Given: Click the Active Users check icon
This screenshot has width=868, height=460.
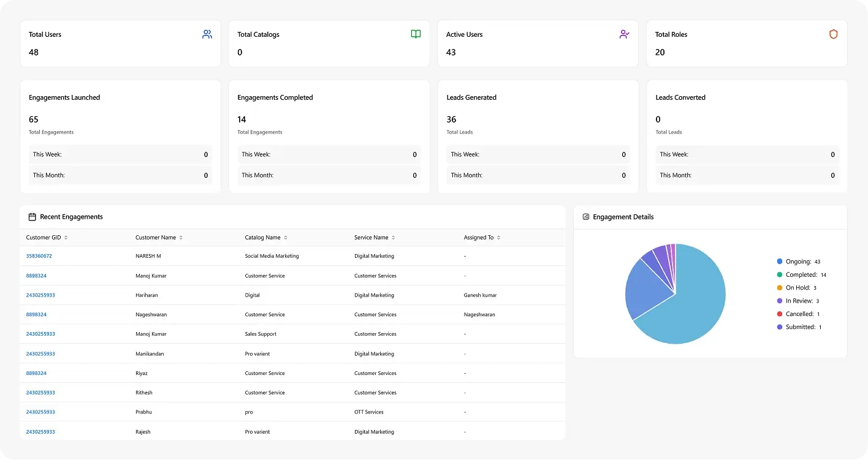Looking at the screenshot, I should click(x=624, y=34).
